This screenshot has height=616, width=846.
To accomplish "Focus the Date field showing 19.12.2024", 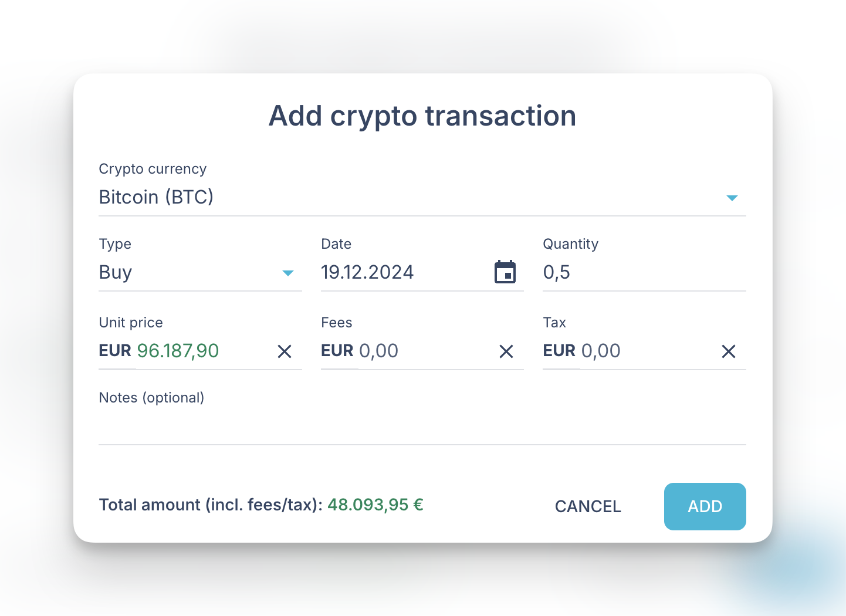I will click(367, 272).
